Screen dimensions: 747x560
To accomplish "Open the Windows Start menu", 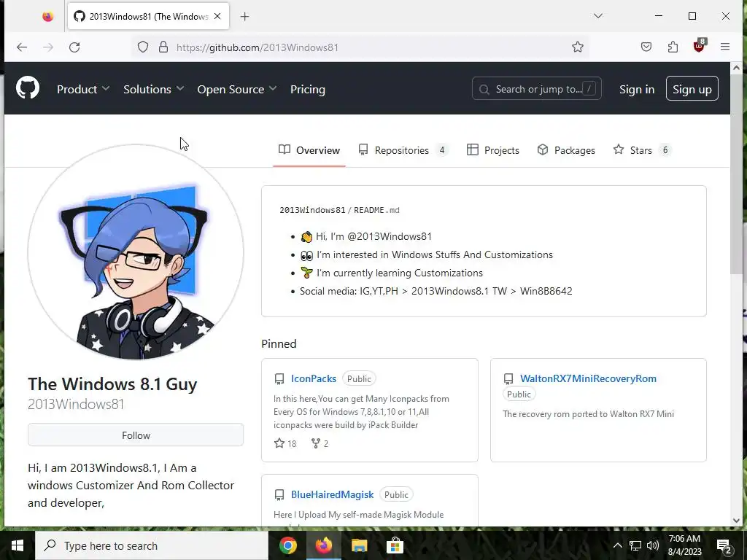I will (x=18, y=545).
